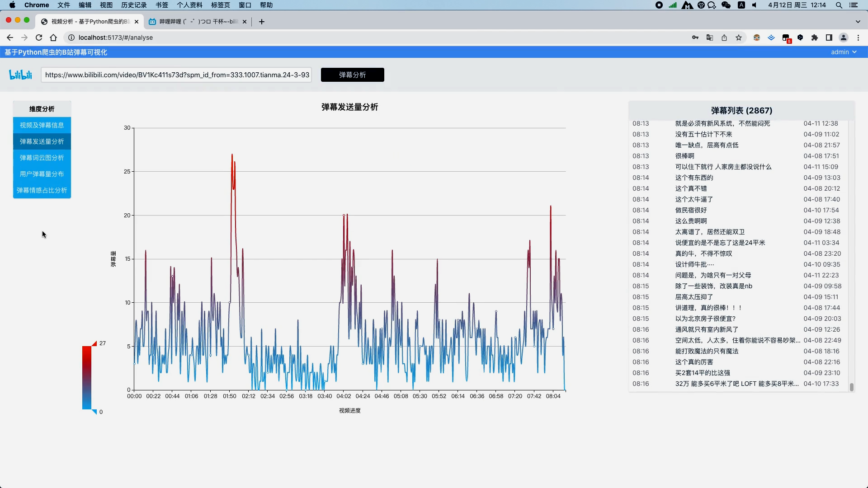Go to browser home page icon
The image size is (868, 488).
(x=53, y=38)
